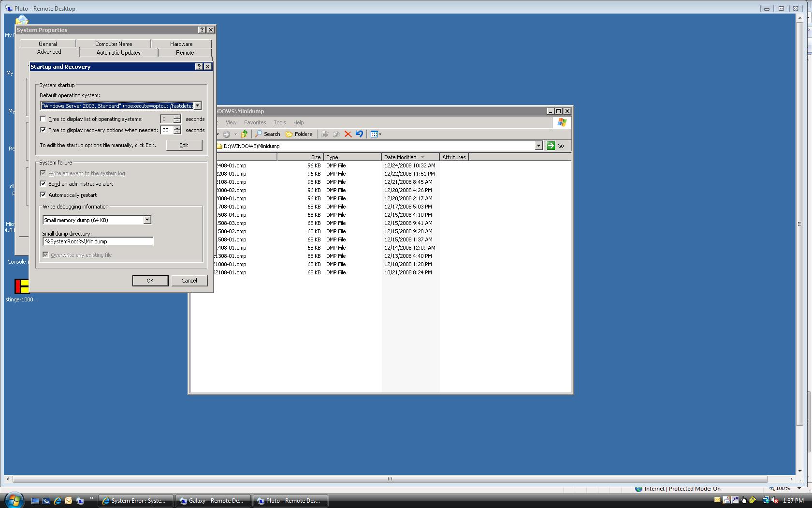Image resolution: width=812 pixels, height=508 pixels.
Task: Click Cancel in Startup and Recovery
Action: (189, 281)
